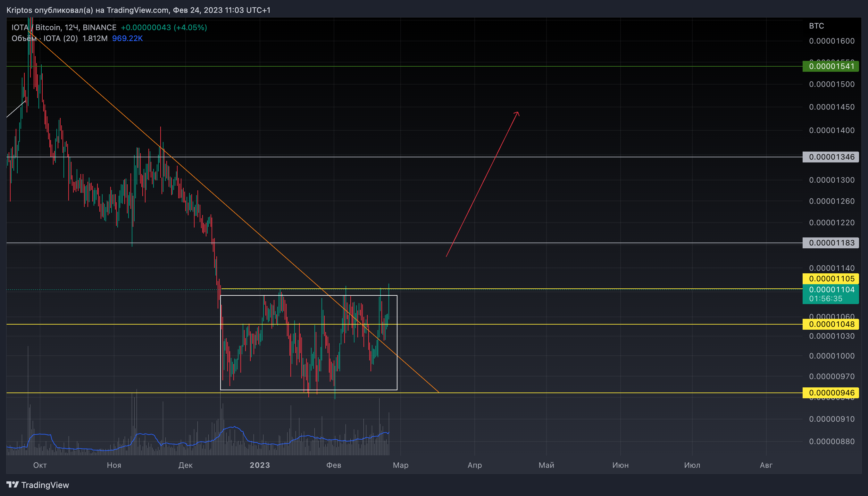
Task: Click the 0.00001450 price axis tick
Action: (x=831, y=107)
